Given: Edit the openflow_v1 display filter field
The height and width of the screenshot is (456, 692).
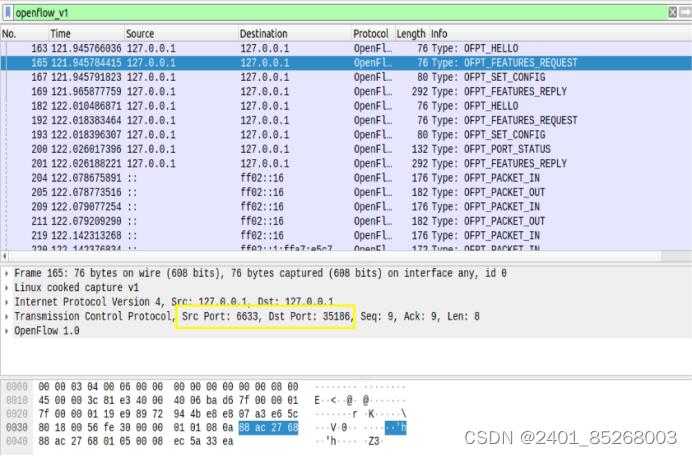Looking at the screenshot, I should (340, 13).
